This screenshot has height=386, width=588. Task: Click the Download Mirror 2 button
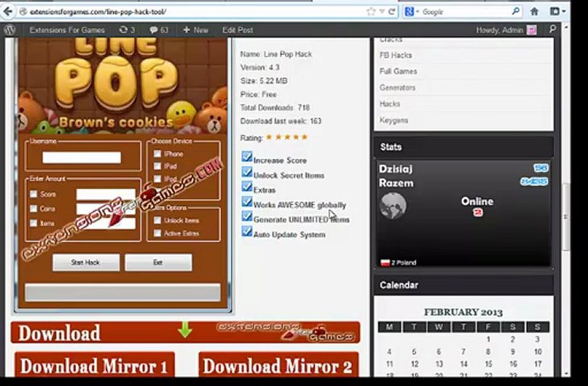(x=278, y=365)
